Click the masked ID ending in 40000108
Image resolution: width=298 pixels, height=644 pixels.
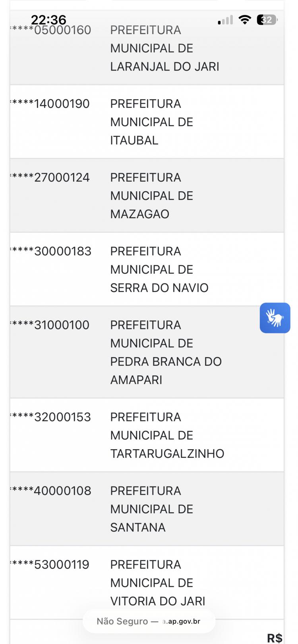point(52,491)
